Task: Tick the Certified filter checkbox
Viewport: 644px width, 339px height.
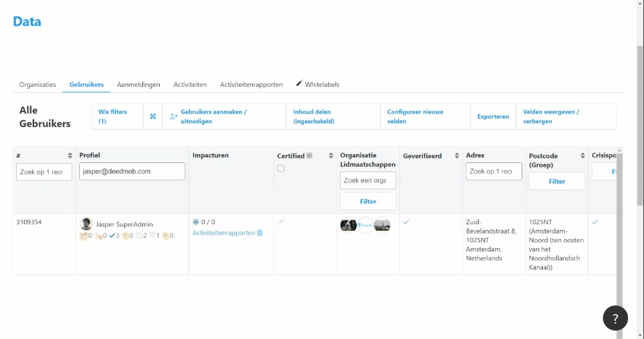Action: coord(281,169)
